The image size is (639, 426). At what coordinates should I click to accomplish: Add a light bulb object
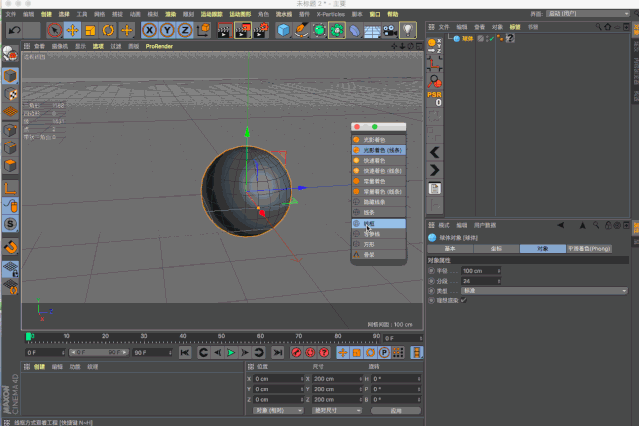coord(408,30)
